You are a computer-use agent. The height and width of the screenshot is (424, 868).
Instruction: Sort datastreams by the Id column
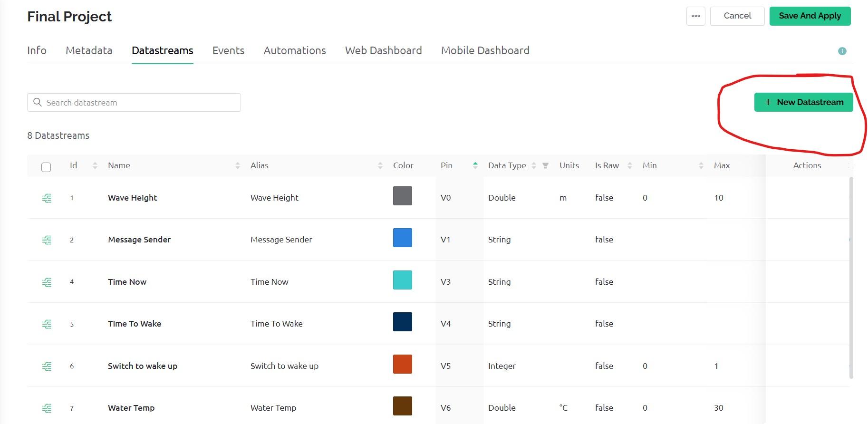point(95,165)
